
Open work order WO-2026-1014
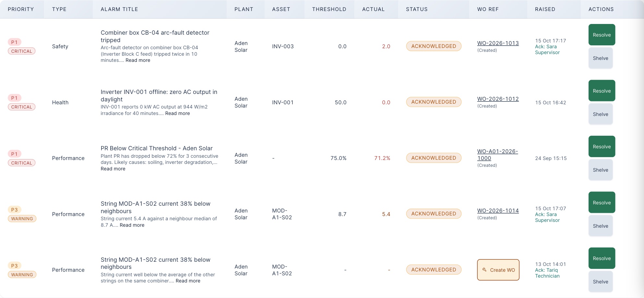[x=498, y=211]
